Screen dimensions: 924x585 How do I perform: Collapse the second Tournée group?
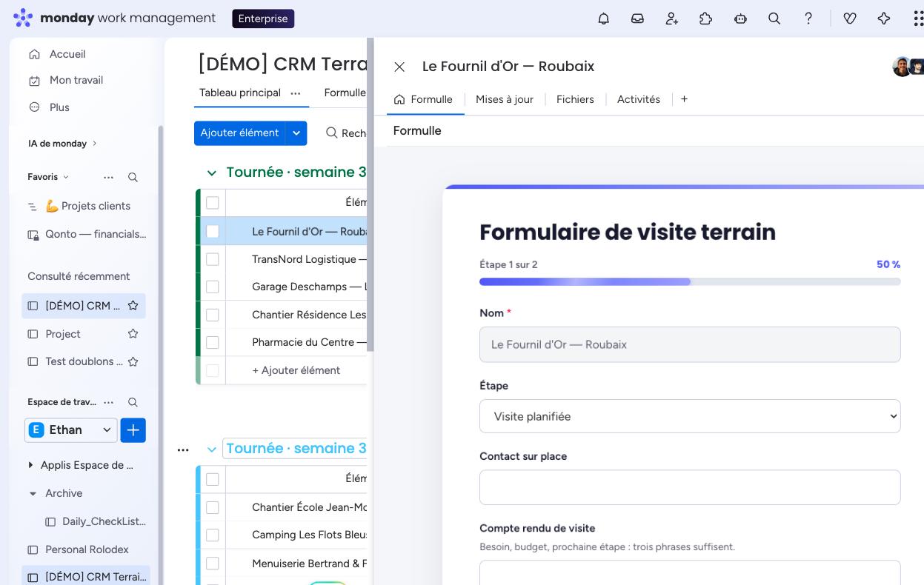[211, 449]
